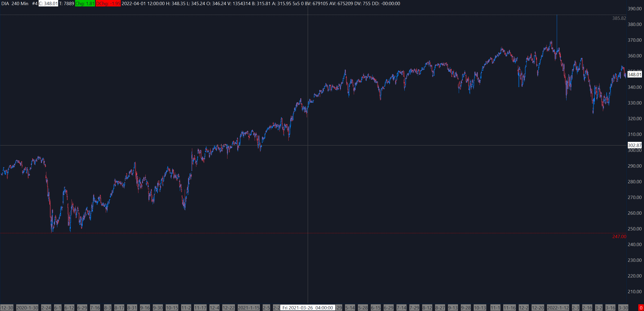The image size is (644, 311).
Task: Click the red DChg: -1.95 indicator
Action: point(108,4)
